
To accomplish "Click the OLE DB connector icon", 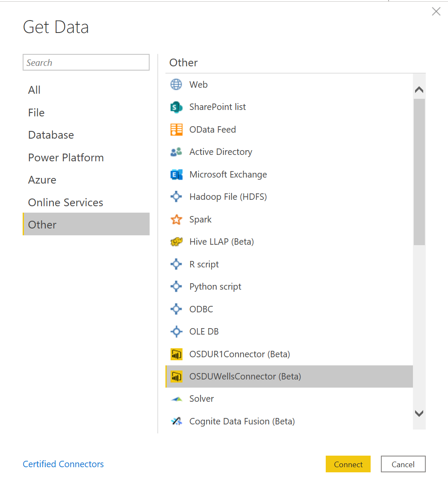I will pos(176,332).
